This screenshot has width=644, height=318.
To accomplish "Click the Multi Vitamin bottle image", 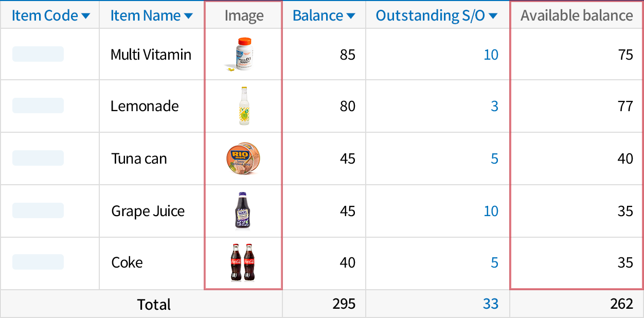I will tap(243, 54).
